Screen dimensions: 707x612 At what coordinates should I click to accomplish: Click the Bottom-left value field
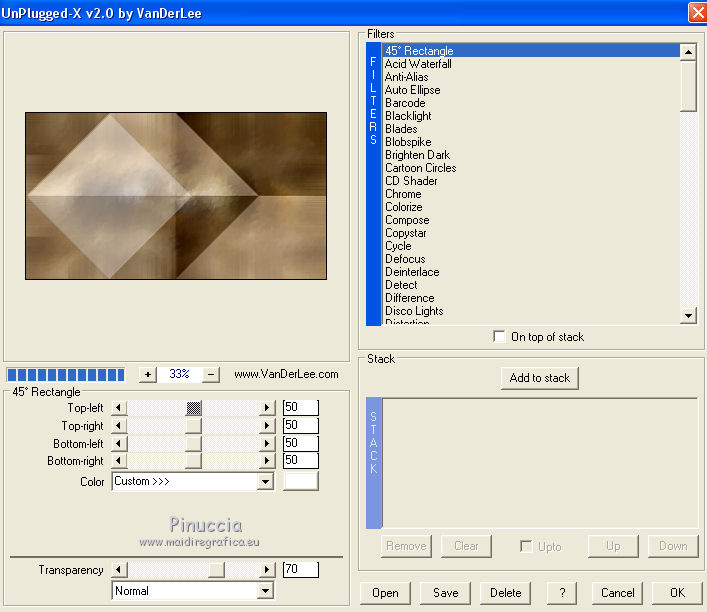click(301, 443)
